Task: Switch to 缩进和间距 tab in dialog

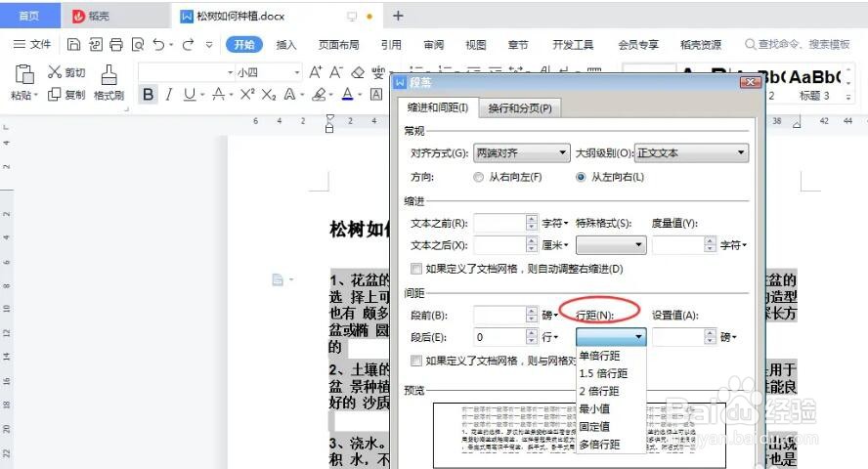Action: 437,107
